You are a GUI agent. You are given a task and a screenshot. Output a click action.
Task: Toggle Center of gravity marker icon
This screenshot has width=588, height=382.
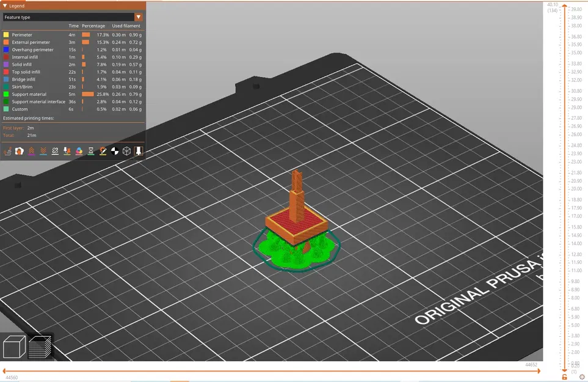pos(115,151)
